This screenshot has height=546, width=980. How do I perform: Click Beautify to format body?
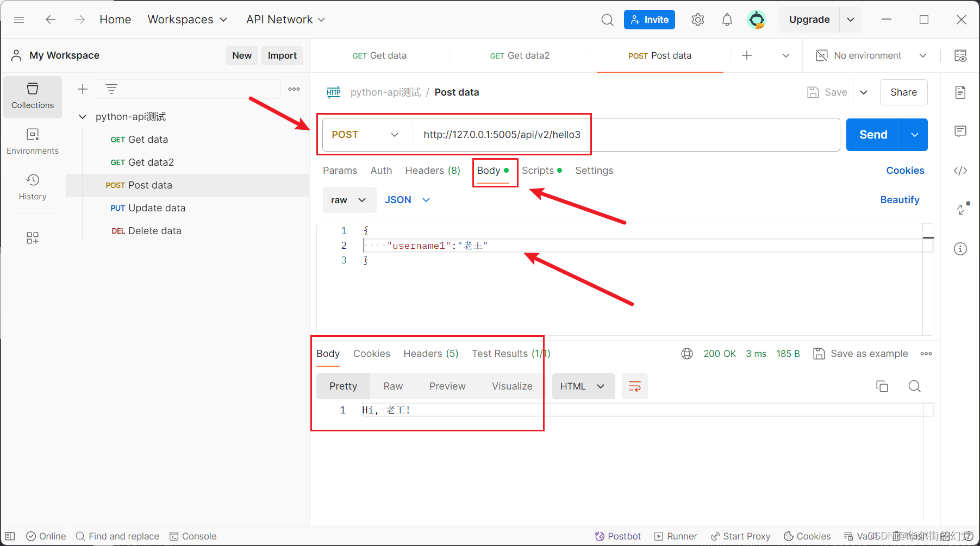pos(900,200)
